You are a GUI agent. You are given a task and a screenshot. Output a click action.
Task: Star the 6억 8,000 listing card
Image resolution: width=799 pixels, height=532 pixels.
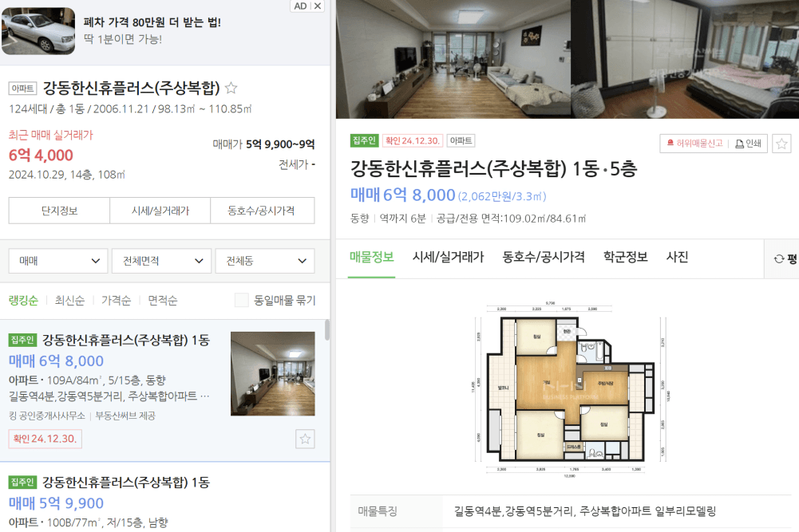coord(305,439)
